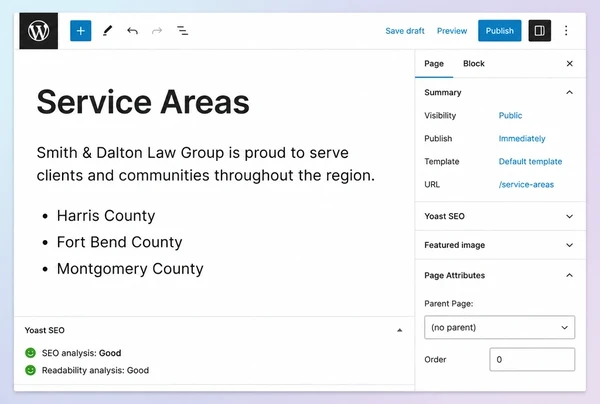The image size is (600, 404).
Task: Open the block inserter plus button
Action: pyautogui.click(x=81, y=31)
